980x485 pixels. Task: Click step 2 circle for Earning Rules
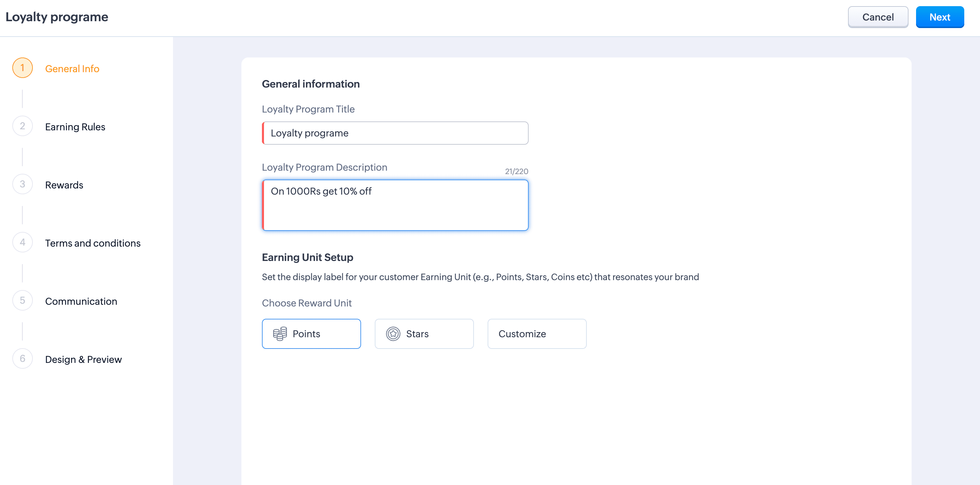tap(23, 126)
